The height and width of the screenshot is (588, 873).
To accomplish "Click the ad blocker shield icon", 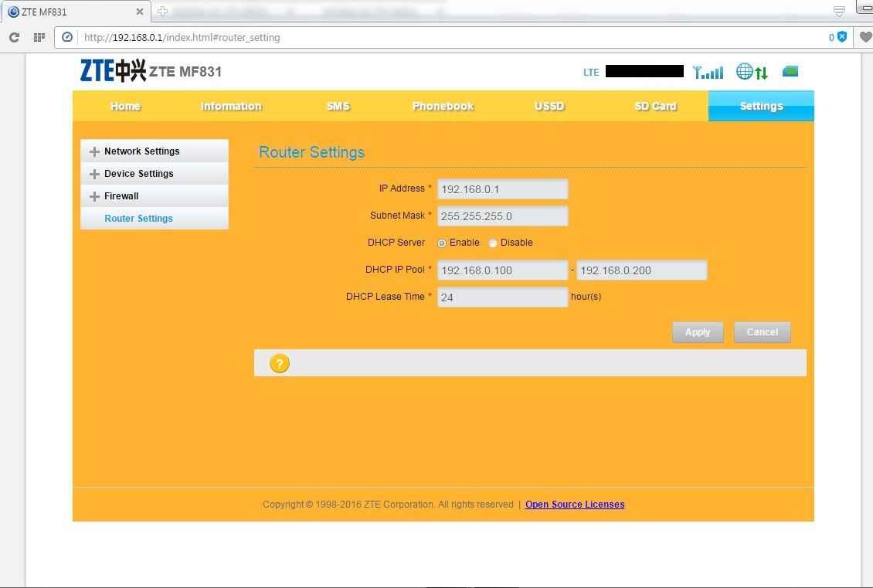I will pyautogui.click(x=842, y=37).
